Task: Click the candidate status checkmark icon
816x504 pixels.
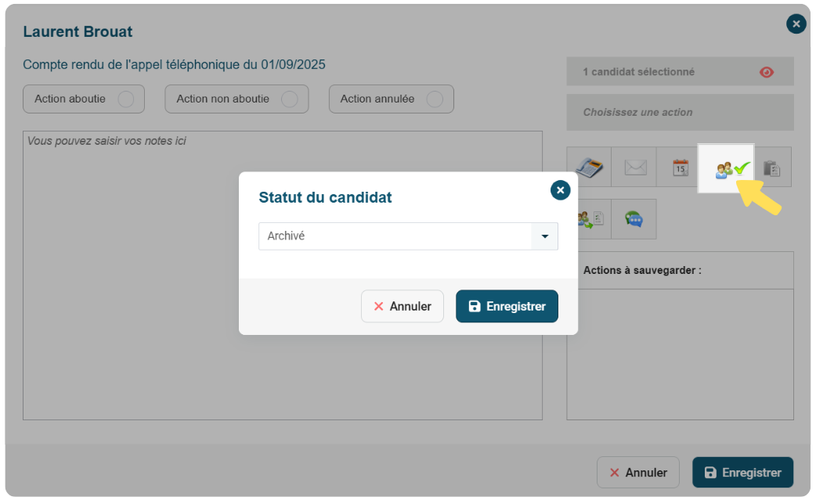Action: click(726, 168)
